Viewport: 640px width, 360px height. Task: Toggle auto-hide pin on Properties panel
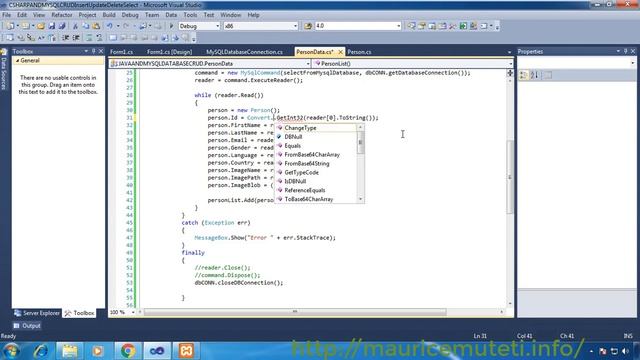(x=625, y=51)
